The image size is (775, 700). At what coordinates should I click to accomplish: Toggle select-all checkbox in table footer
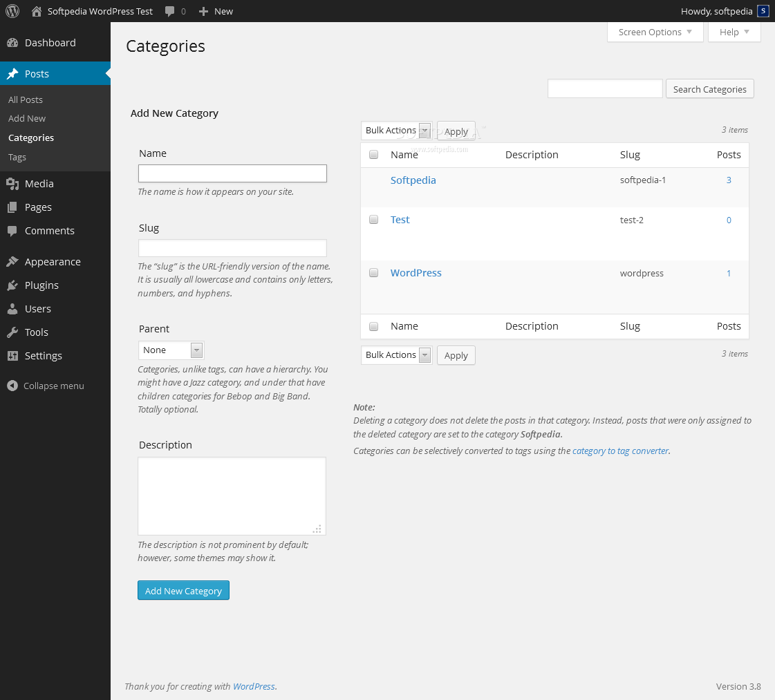point(373,326)
